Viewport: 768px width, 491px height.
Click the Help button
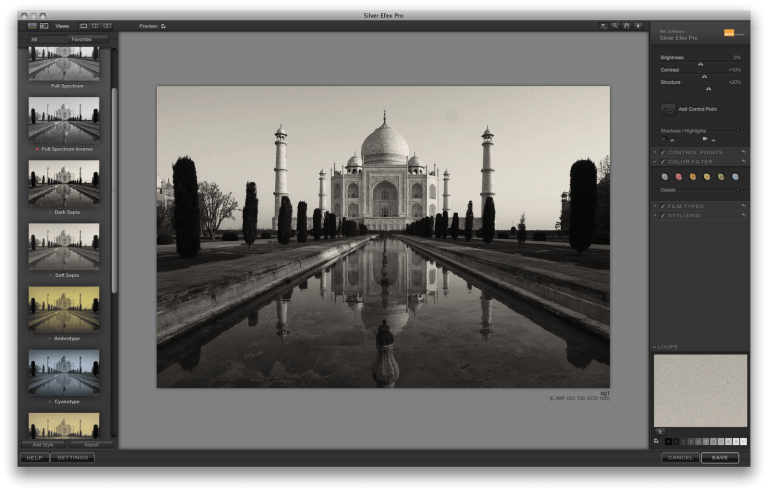34,458
